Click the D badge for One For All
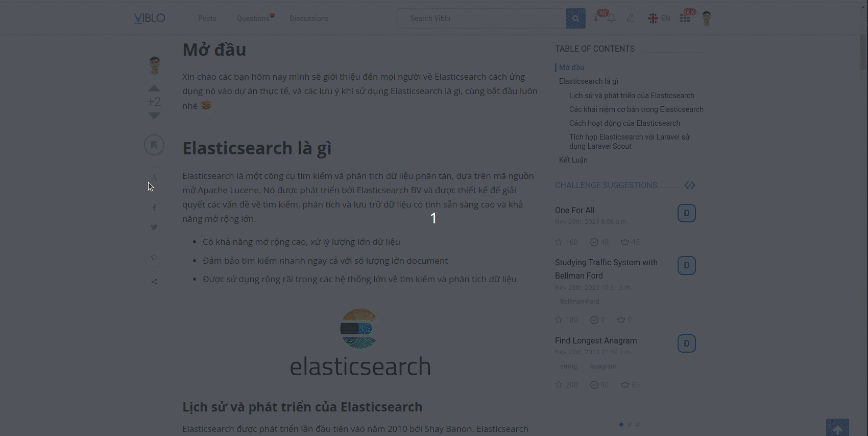The width and height of the screenshot is (868, 436). [x=687, y=213]
